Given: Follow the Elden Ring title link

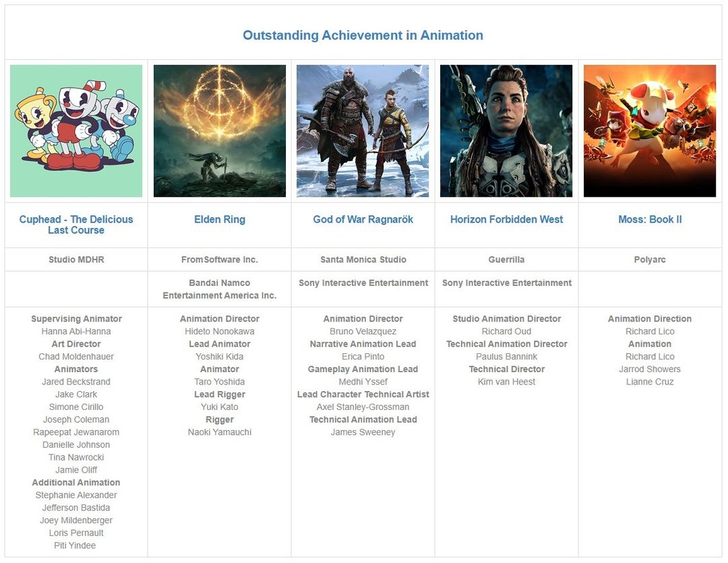Looking at the screenshot, I should click(x=220, y=219).
